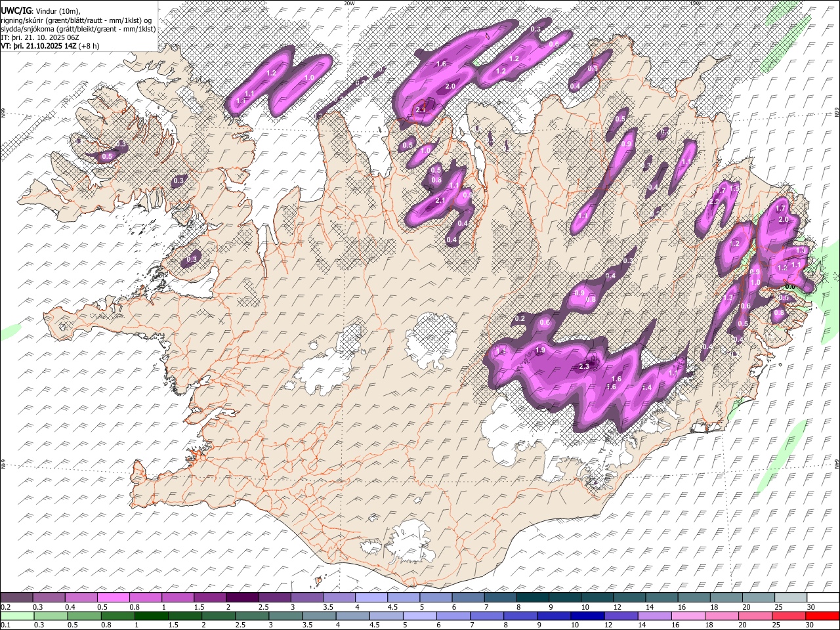Pick the darkest purple swatch labeled 2
Image resolution: width=840 pixels, height=630 pixels.
[x=242, y=598]
